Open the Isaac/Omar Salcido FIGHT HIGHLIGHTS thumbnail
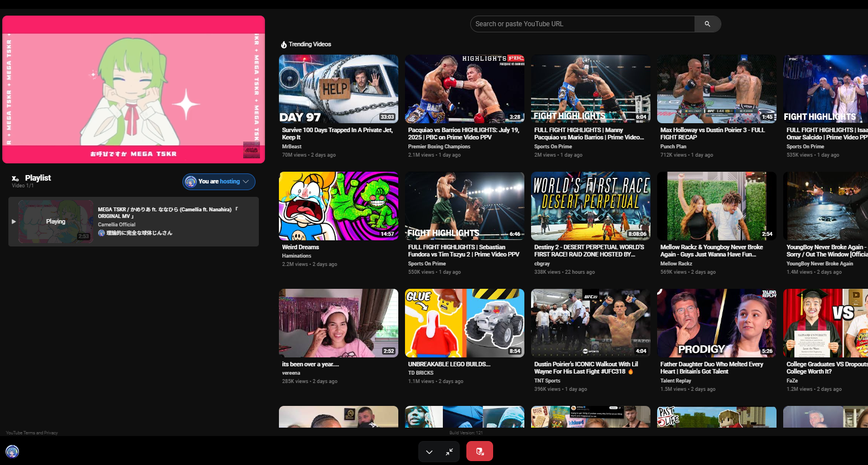This screenshot has height=465, width=868. pos(826,89)
